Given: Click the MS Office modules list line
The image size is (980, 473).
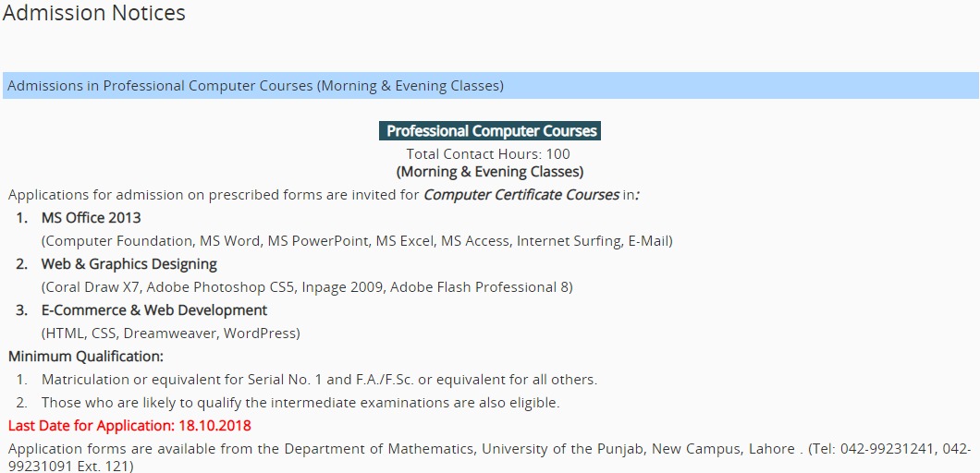Looking at the screenshot, I should [357, 240].
